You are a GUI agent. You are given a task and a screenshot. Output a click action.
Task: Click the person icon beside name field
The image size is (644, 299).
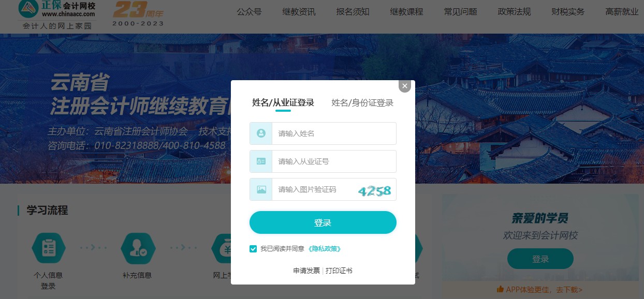tap(260, 133)
